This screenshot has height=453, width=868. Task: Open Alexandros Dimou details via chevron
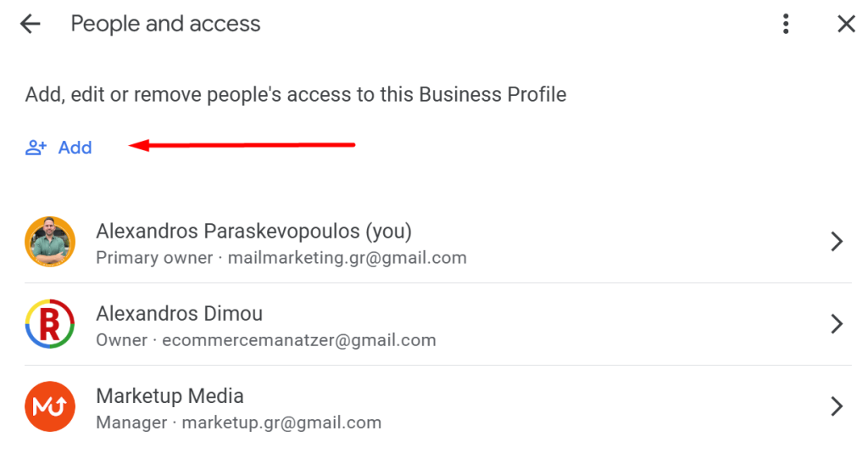(x=837, y=324)
